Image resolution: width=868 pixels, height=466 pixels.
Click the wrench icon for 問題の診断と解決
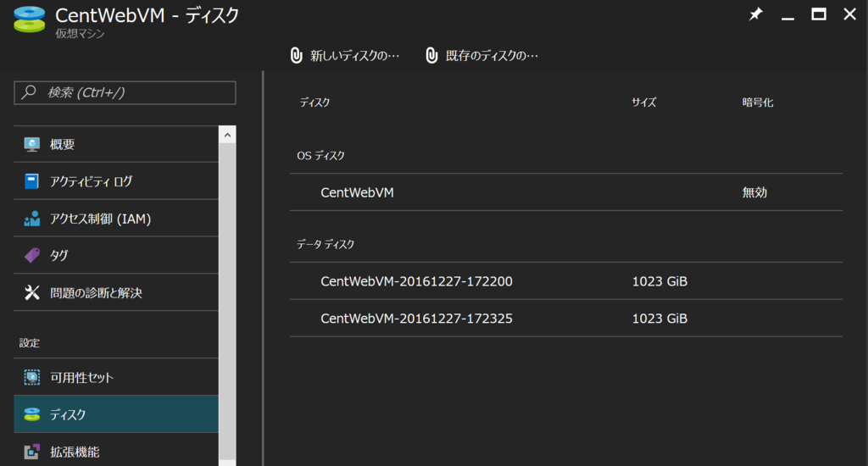[x=32, y=292]
